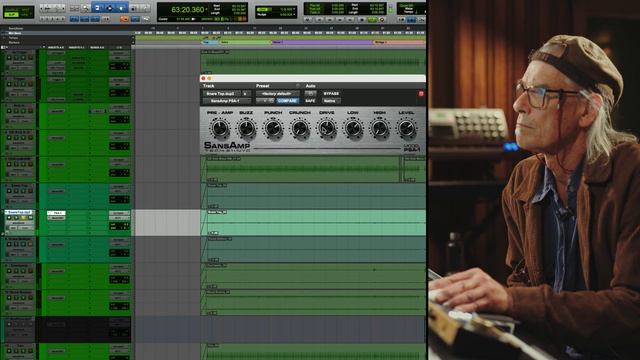The width and height of the screenshot is (640, 360).
Task: Record-enable the Snare Top.dup2 track
Action: click(x=9, y=218)
